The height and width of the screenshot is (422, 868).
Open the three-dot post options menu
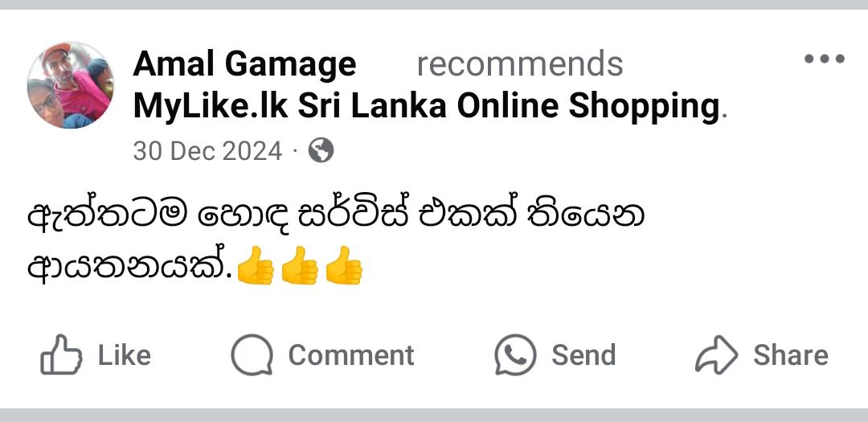[825, 58]
